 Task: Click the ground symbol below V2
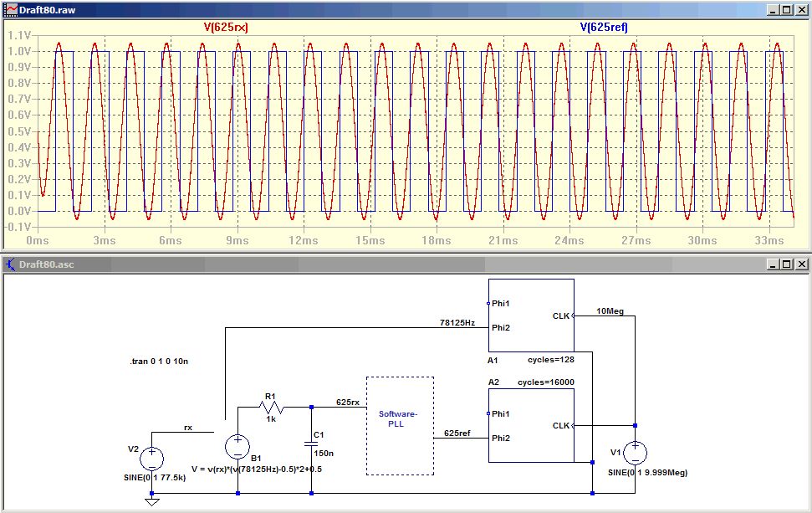pyautogui.click(x=151, y=501)
